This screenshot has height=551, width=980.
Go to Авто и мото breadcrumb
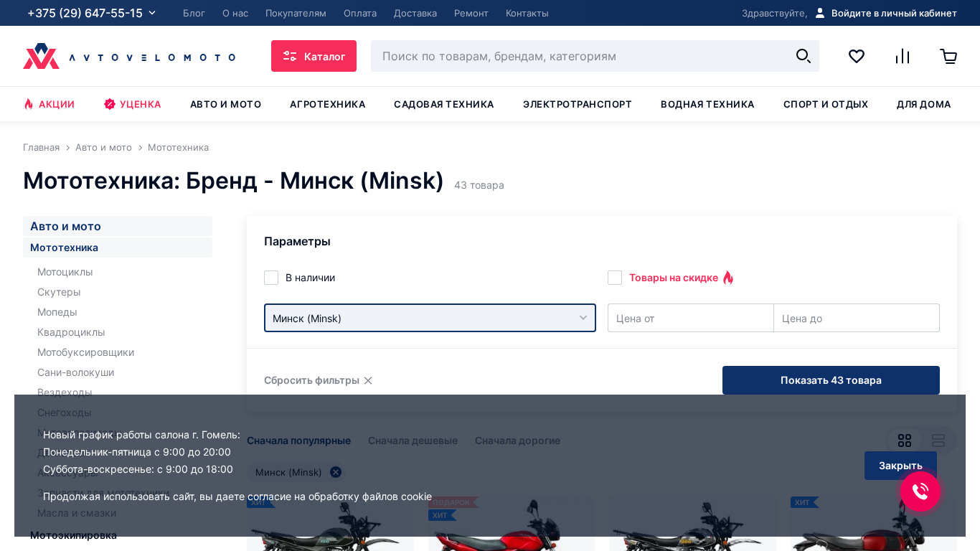point(103,147)
